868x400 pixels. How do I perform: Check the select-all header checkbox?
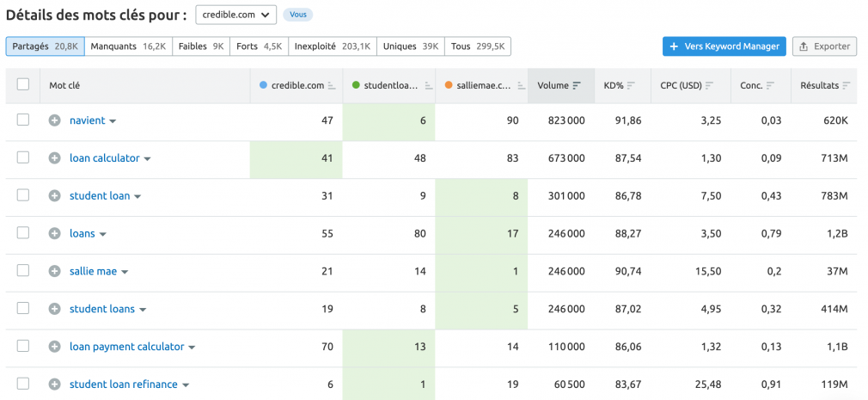22,84
